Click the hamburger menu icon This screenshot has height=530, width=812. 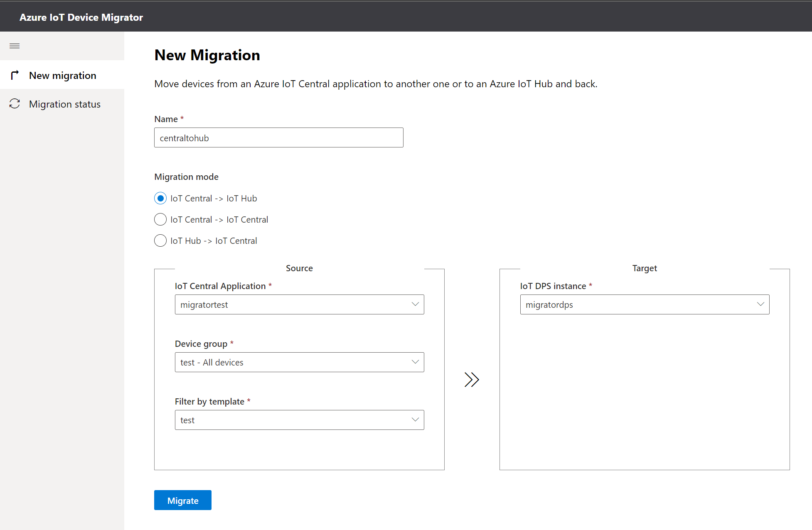[x=15, y=46]
